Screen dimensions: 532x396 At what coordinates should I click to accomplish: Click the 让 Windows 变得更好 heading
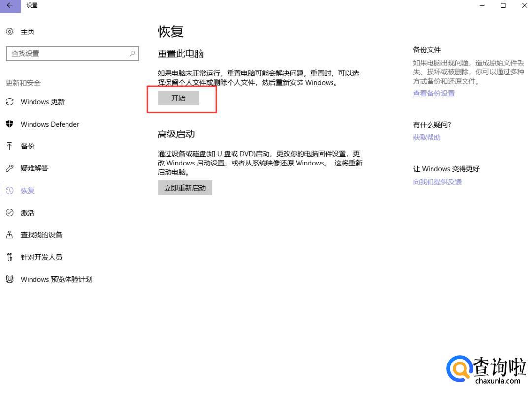point(446,169)
